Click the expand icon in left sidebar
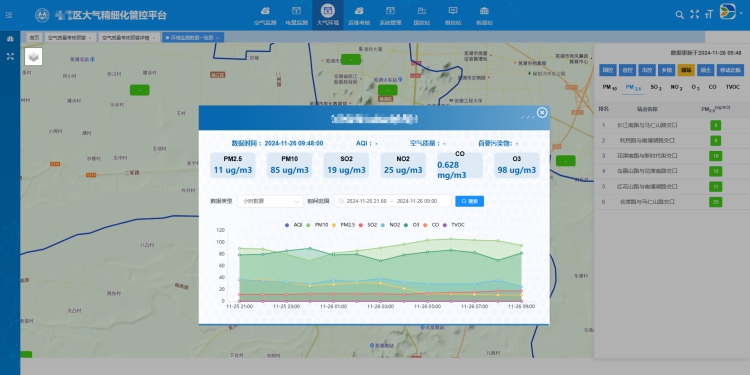 coord(10,56)
